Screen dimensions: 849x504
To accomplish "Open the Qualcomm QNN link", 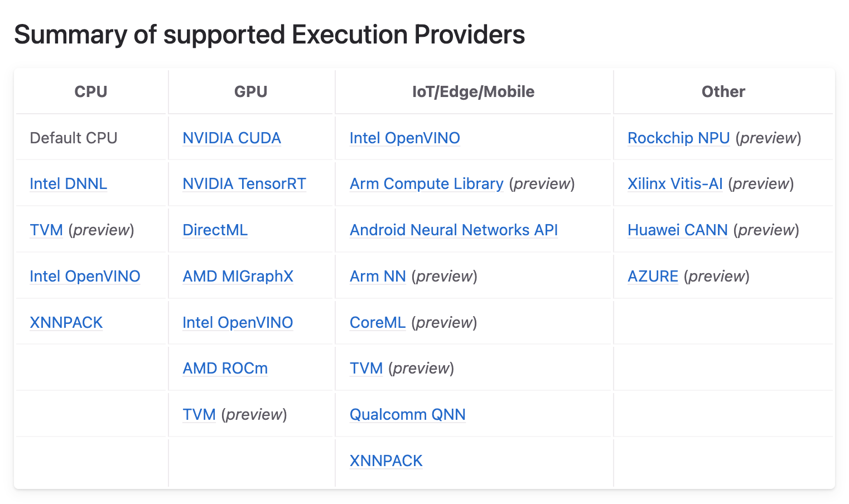I will pos(407,415).
